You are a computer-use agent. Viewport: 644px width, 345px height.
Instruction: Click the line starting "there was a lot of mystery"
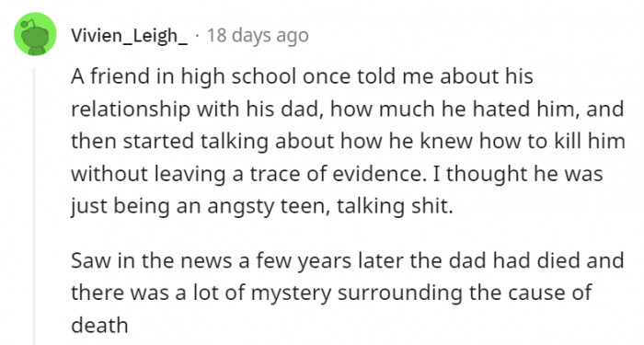[331, 293]
